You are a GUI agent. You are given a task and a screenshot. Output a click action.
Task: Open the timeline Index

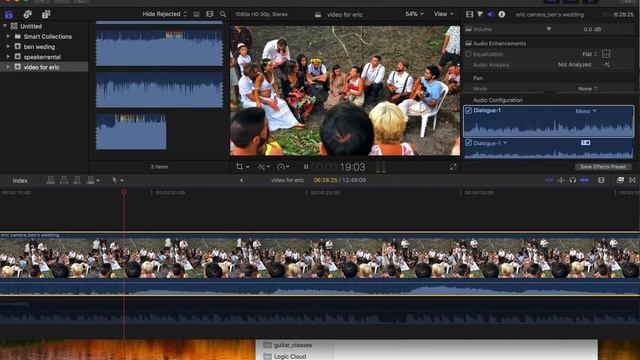[x=20, y=180]
